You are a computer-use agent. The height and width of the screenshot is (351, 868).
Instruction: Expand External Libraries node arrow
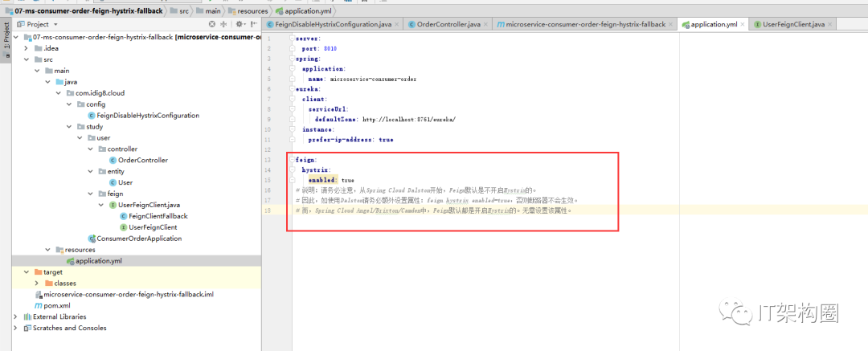pos(15,316)
